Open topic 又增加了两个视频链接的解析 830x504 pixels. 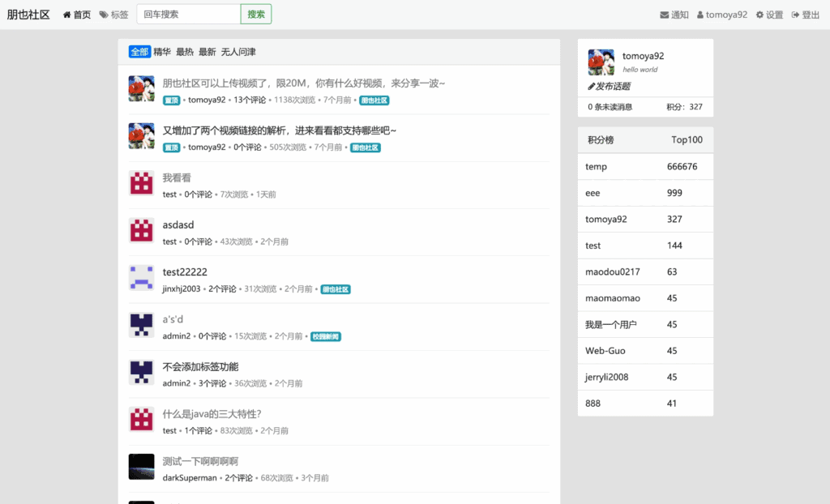(279, 130)
